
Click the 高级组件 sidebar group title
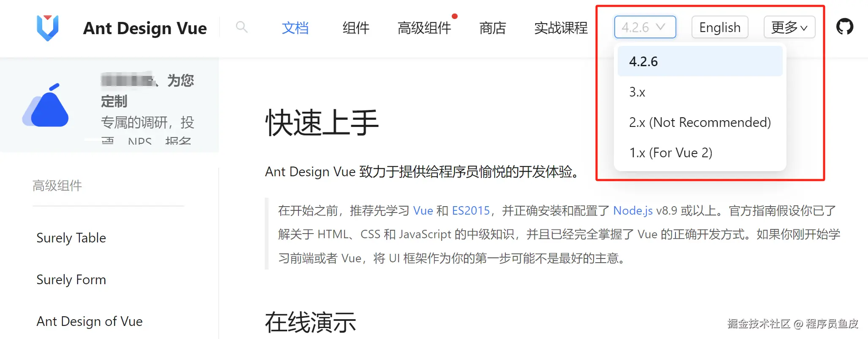click(x=57, y=186)
